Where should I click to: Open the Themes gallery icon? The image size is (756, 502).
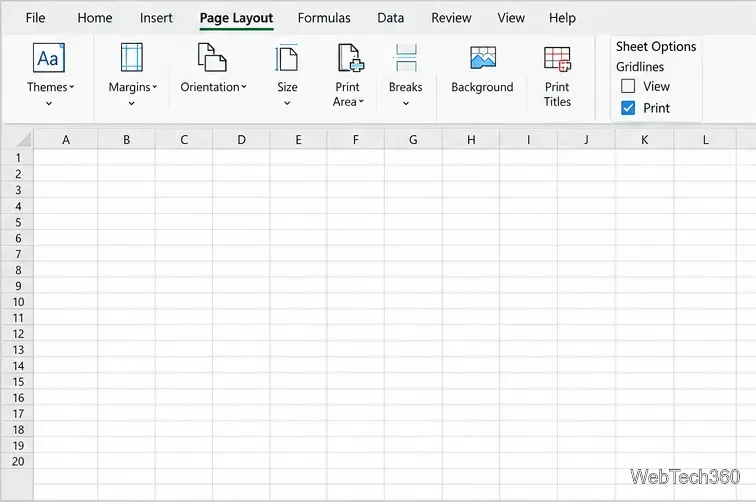click(49, 58)
